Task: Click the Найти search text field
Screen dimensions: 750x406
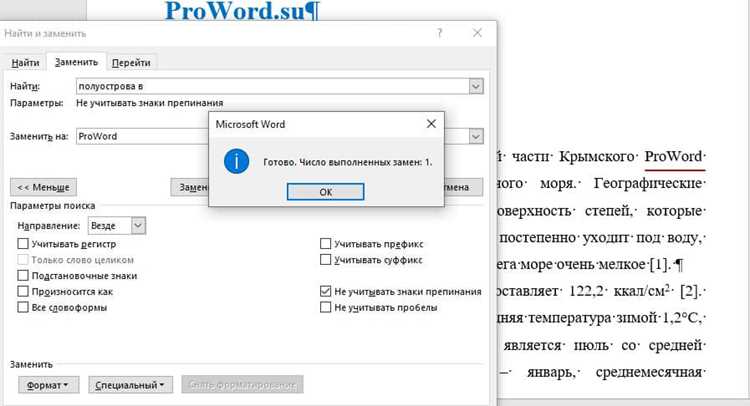Action: 273,86
